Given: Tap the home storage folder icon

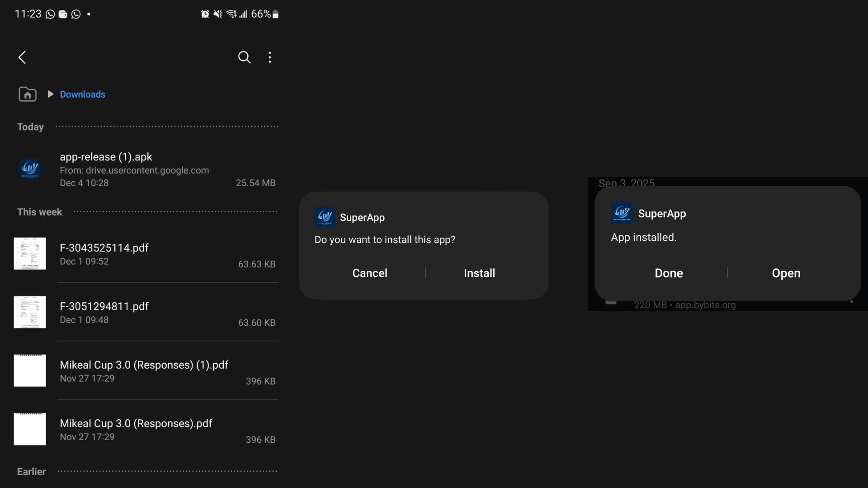Looking at the screenshot, I should 28,94.
